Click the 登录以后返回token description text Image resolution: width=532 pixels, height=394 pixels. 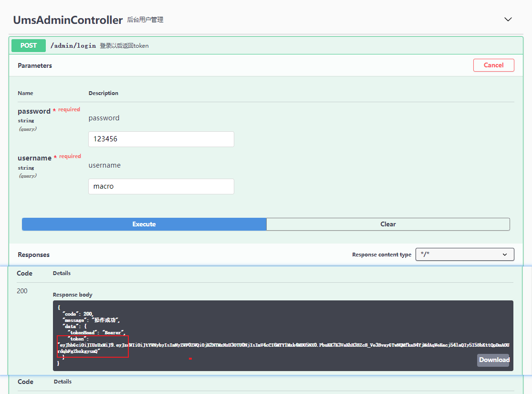click(124, 46)
